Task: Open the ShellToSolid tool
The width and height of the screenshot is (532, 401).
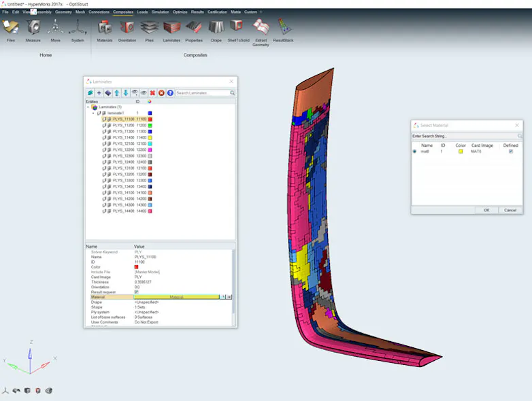Action: point(237,27)
